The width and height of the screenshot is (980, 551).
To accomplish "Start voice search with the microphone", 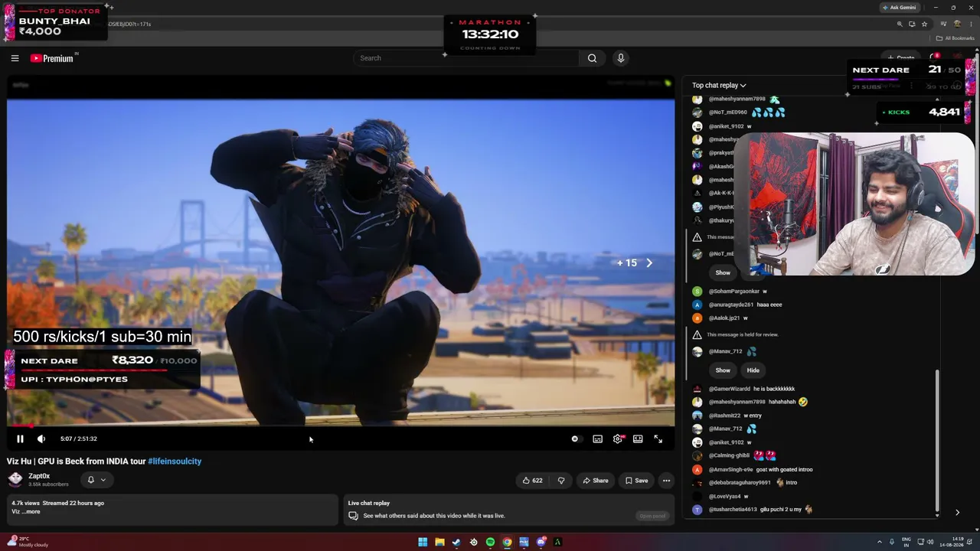I will click(x=621, y=58).
